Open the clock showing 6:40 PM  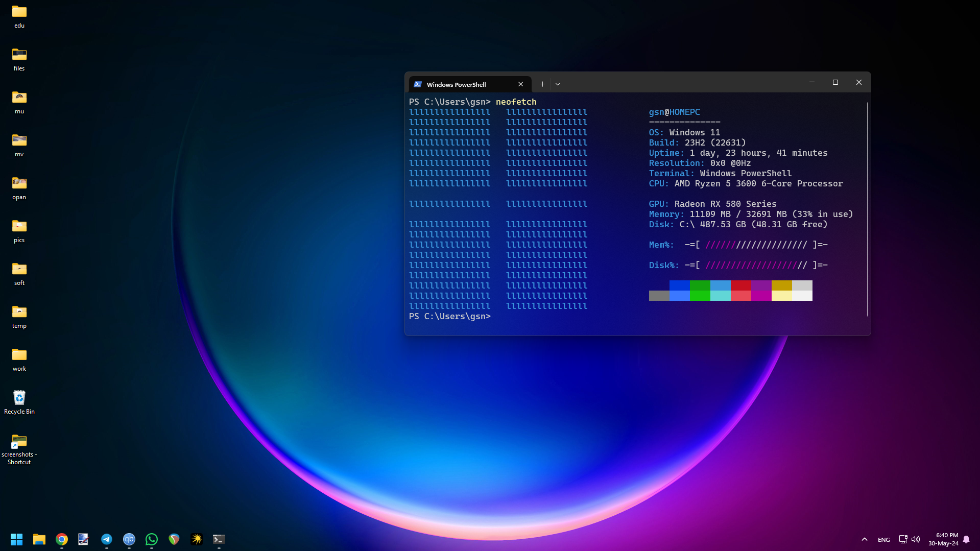click(943, 539)
